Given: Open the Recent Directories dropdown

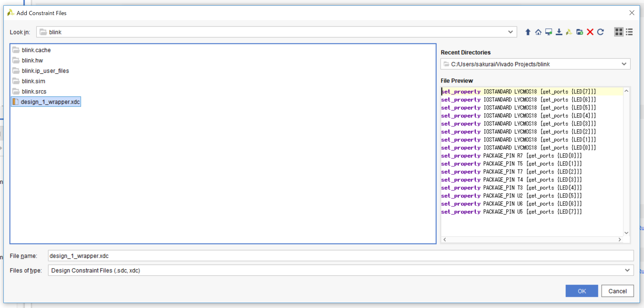Looking at the screenshot, I should pos(624,64).
